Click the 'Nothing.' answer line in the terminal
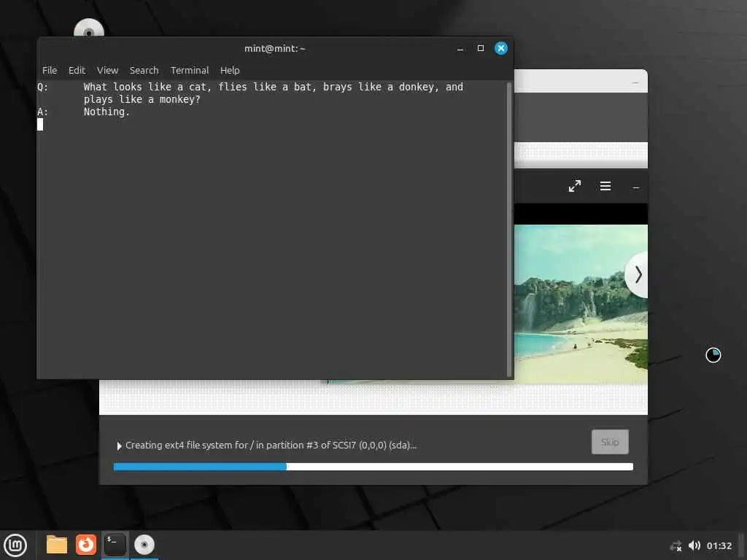Screen dimensions: 747x560 pos(107,112)
